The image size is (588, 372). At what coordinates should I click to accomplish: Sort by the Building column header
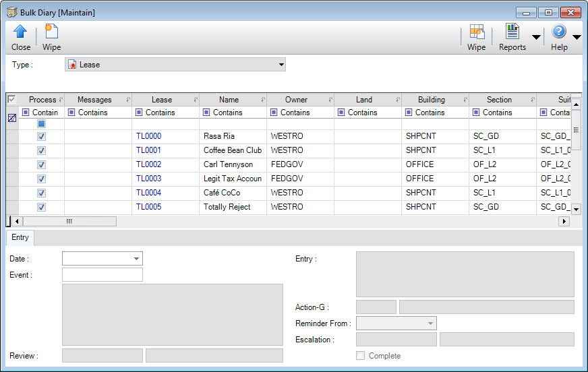(432, 100)
